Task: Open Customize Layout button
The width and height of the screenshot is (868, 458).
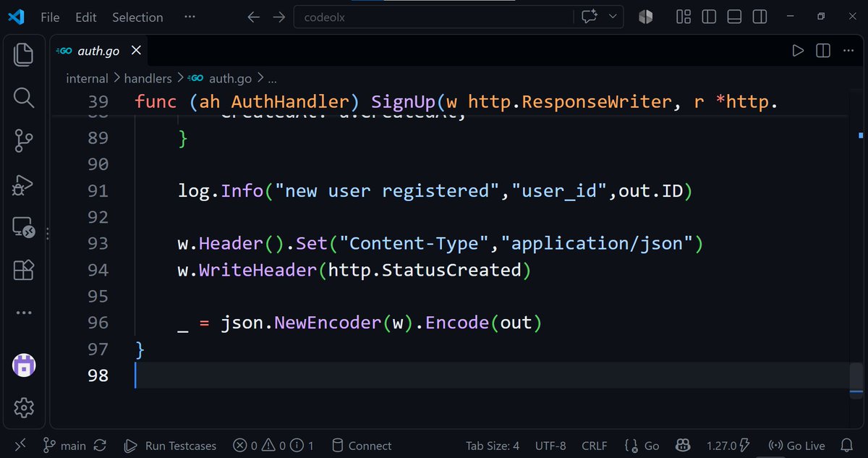Action: tap(684, 17)
